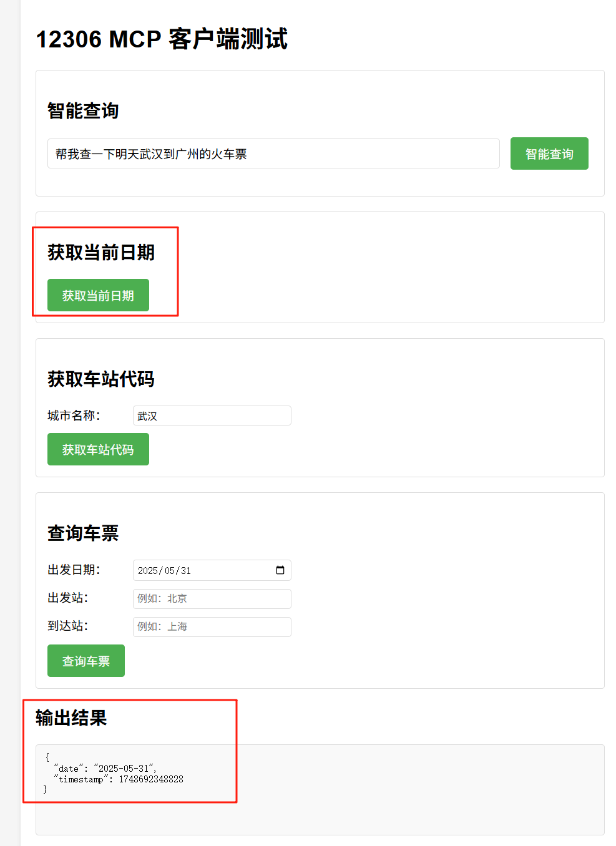Open the calendar picker icon in 出发日期

click(x=280, y=570)
